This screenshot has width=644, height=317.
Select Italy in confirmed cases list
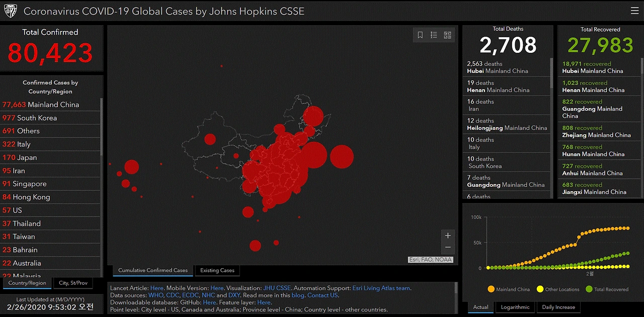pyautogui.click(x=50, y=144)
